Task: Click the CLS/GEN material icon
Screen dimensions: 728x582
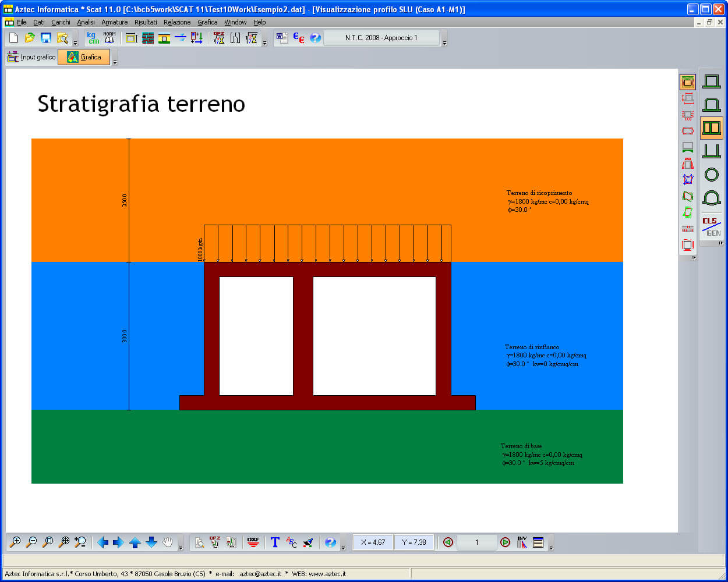Action: pos(711,226)
